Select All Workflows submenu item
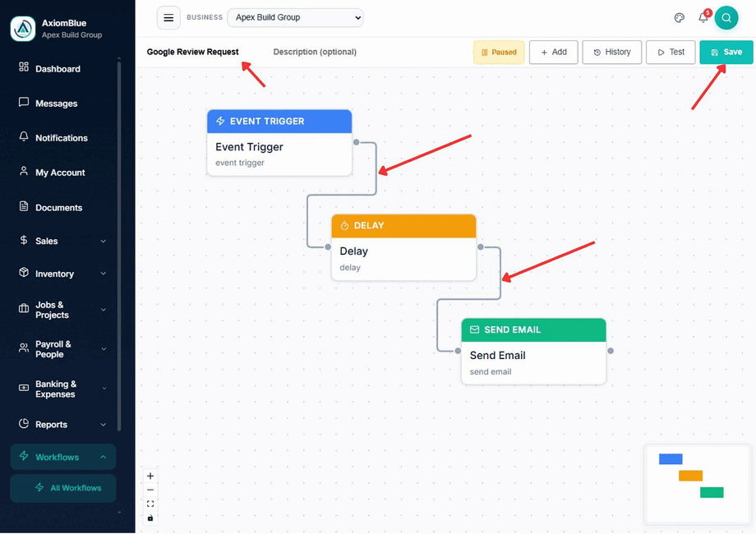This screenshot has width=756, height=534. pyautogui.click(x=63, y=488)
